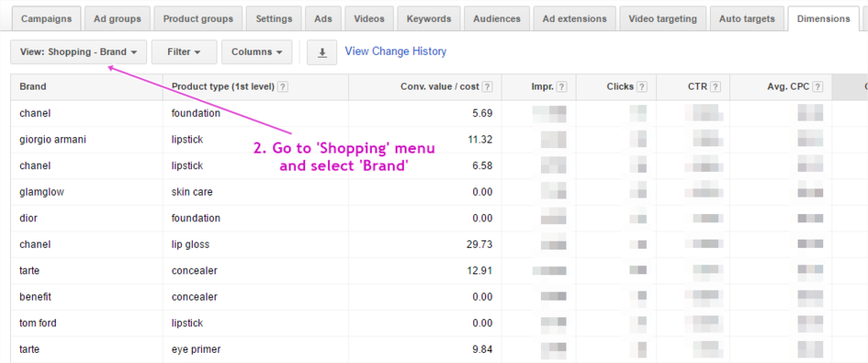Open the Video targeting tab
This screenshot has height=363, width=868.
[x=663, y=19]
